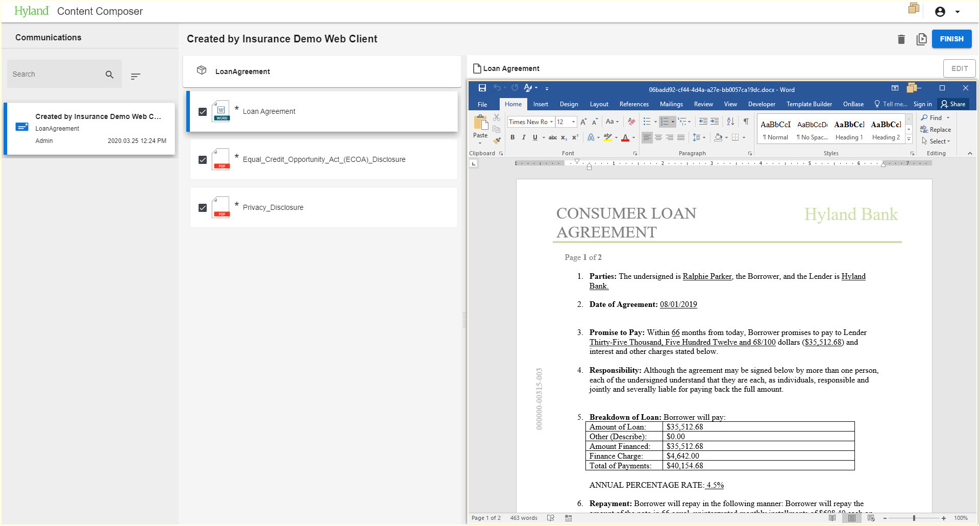The width and height of the screenshot is (980, 526).
Task: Uncheck the Loan Agreement checkbox
Action: point(203,112)
